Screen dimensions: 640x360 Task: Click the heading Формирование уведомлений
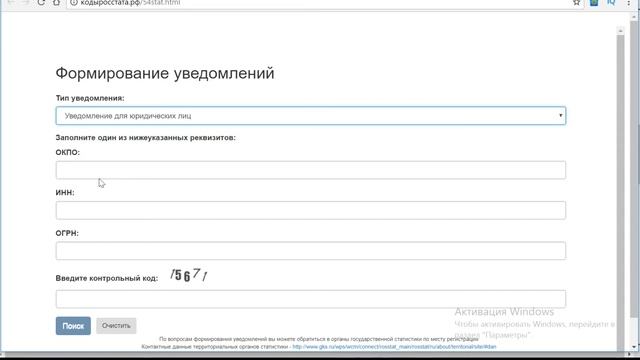coord(165,73)
